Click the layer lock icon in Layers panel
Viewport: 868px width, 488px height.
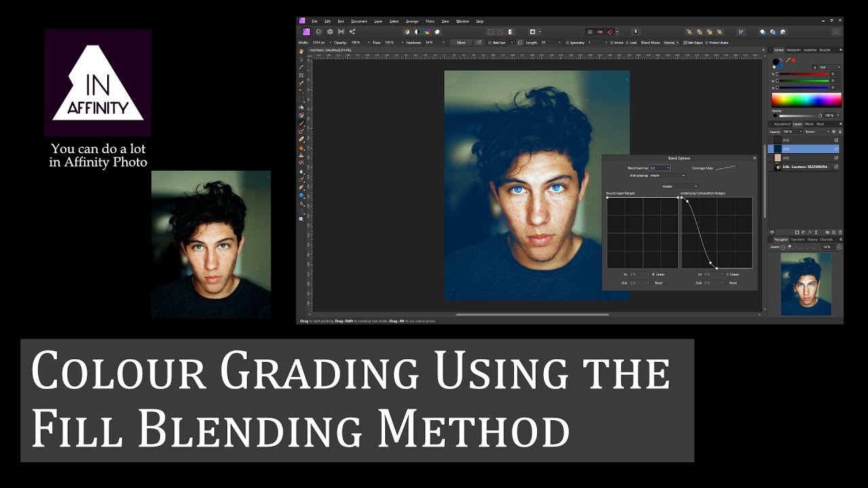click(x=840, y=131)
